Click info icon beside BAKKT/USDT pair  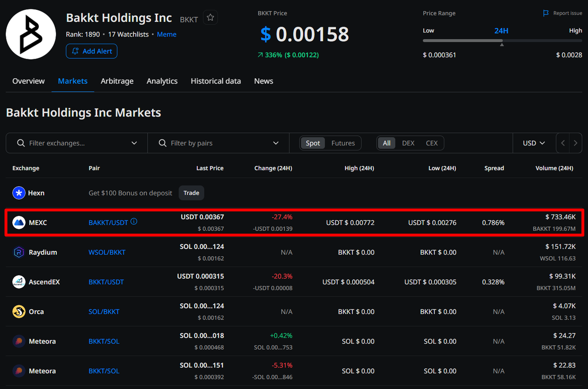(134, 222)
